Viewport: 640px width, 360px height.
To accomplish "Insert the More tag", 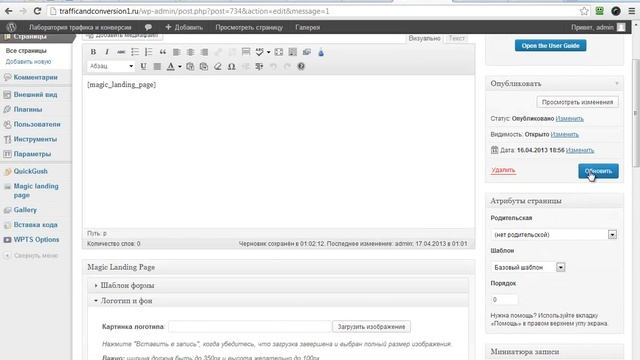I will pyautogui.click(x=246, y=52).
